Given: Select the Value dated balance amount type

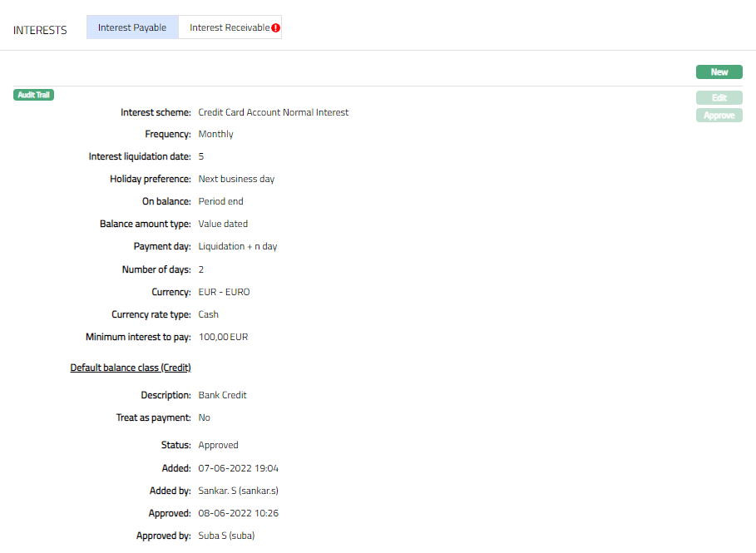Looking at the screenshot, I should pos(223,224).
